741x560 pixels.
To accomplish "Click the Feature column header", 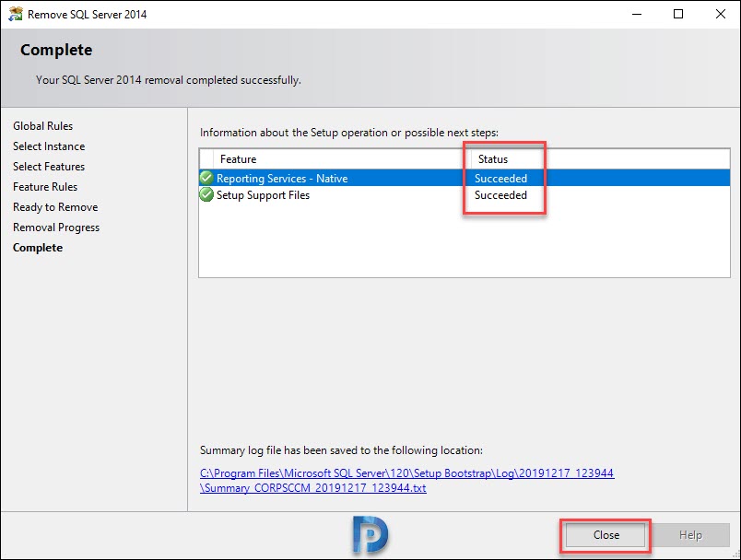I will click(x=238, y=159).
